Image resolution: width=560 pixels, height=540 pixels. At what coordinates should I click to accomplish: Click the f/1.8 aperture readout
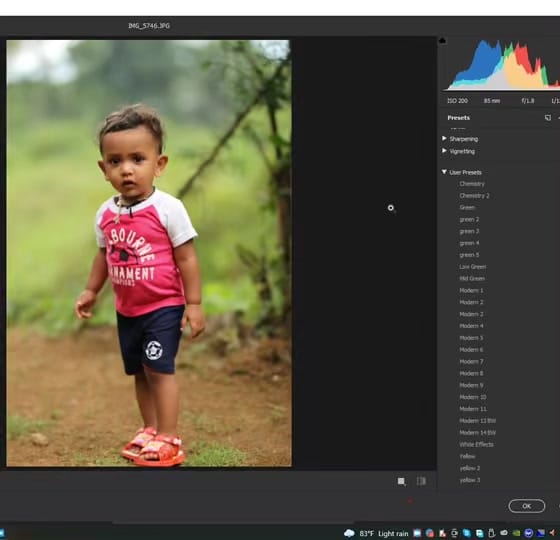pyautogui.click(x=528, y=101)
